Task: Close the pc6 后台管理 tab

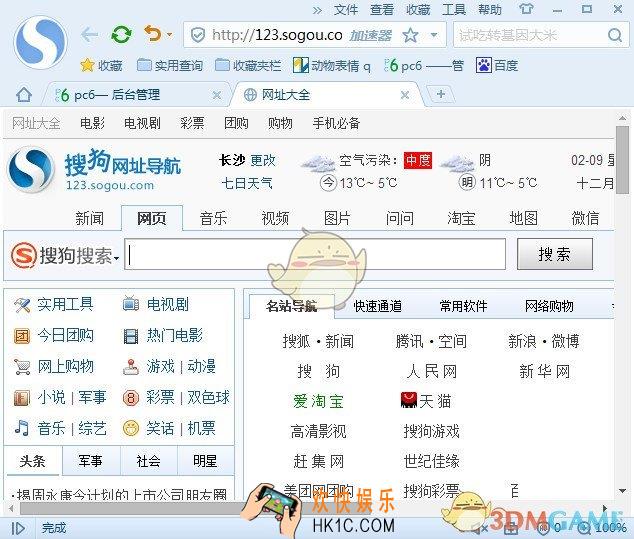Action: [x=217, y=95]
